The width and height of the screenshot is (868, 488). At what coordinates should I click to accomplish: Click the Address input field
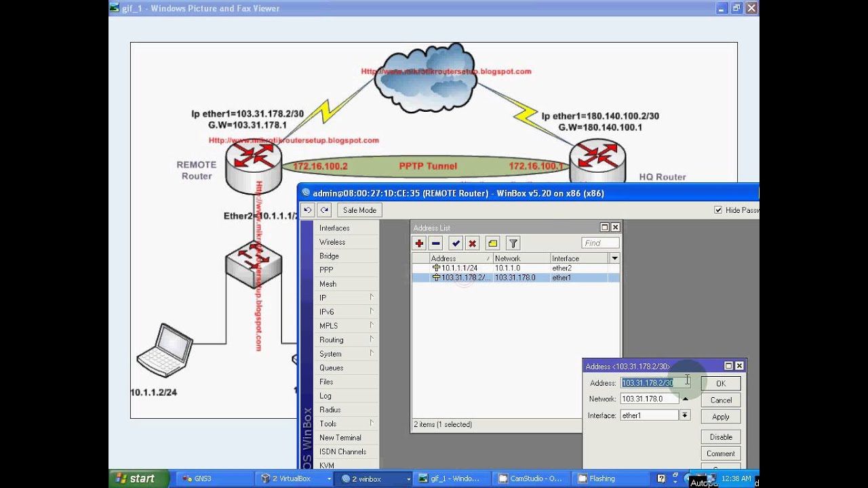[655, 383]
